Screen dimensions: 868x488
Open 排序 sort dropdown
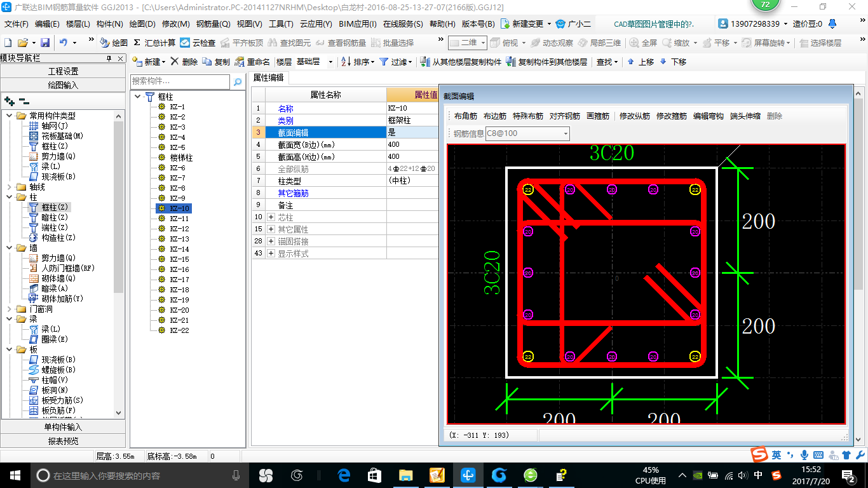point(358,62)
